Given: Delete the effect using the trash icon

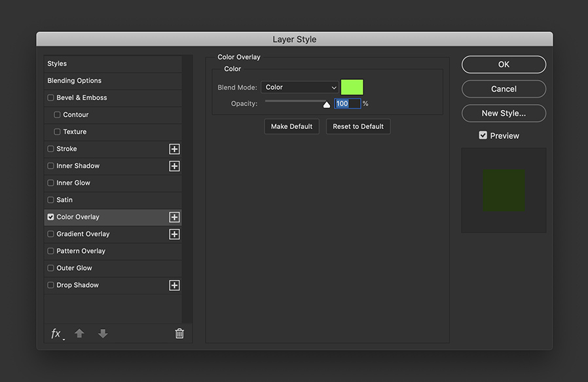Looking at the screenshot, I should [179, 334].
